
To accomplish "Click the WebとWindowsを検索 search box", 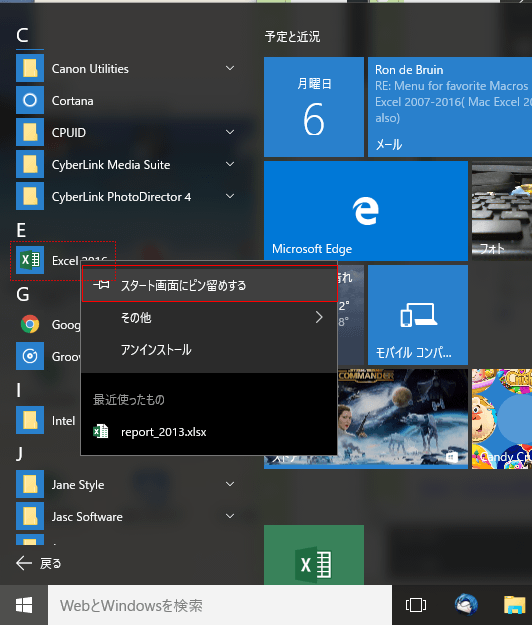I will click(x=220, y=605).
